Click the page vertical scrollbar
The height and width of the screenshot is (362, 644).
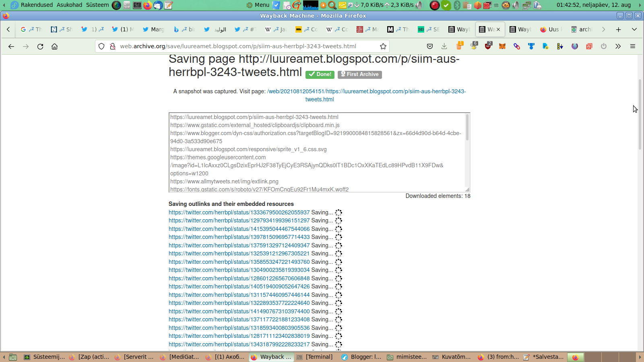(x=640, y=115)
